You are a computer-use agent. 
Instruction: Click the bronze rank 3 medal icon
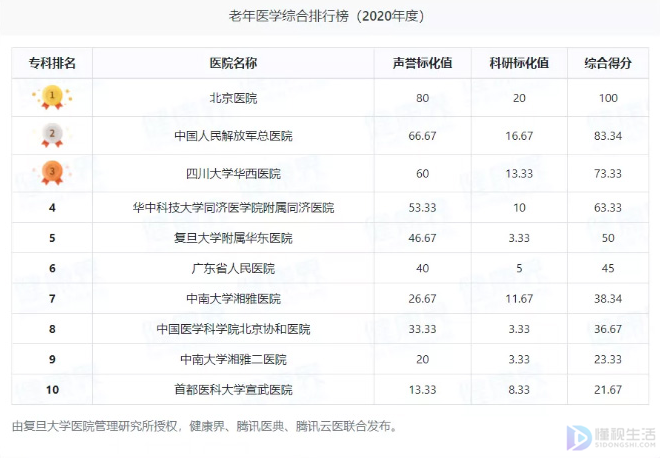coord(52,173)
